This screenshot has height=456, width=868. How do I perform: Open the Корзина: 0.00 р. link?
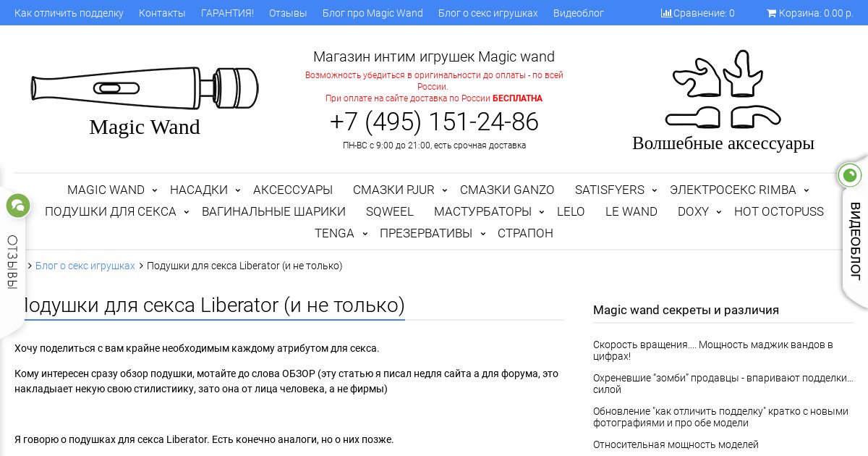click(810, 13)
